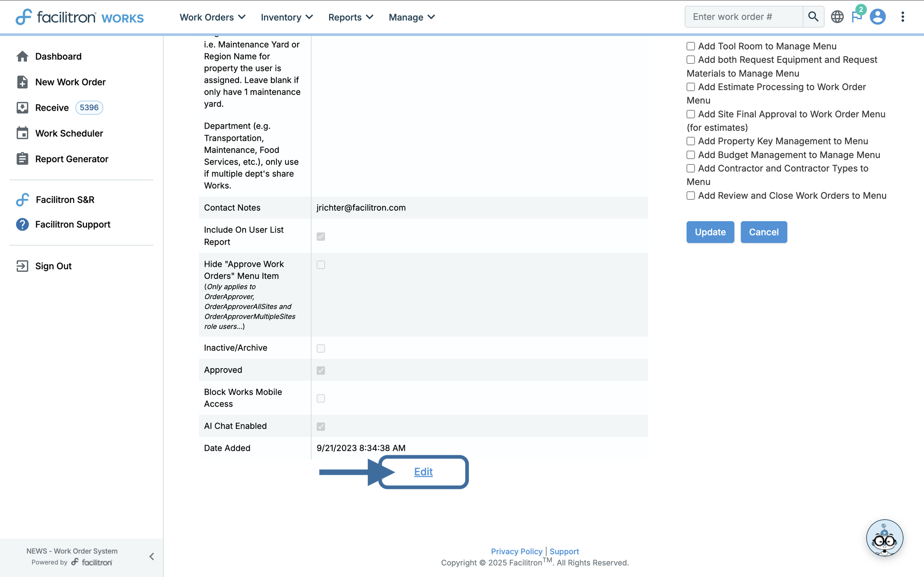The width and height of the screenshot is (924, 577).
Task: Open New Work Order from sidebar
Action: coord(70,82)
